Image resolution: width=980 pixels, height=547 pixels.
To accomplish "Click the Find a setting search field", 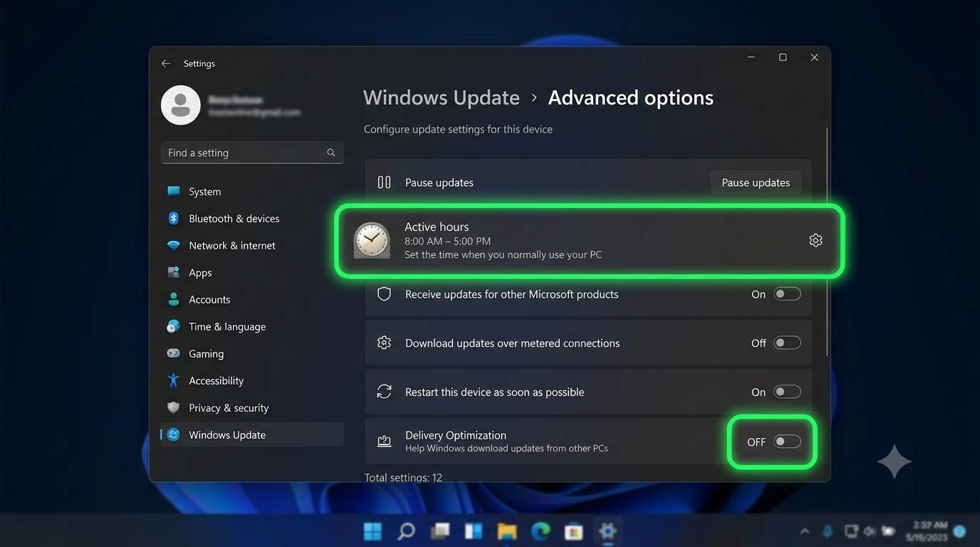I will (x=252, y=152).
